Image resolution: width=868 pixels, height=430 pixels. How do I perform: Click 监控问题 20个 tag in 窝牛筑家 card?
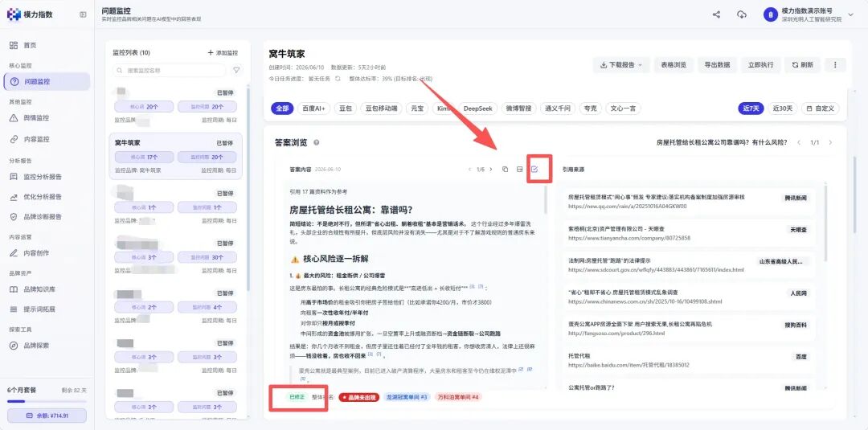point(207,158)
